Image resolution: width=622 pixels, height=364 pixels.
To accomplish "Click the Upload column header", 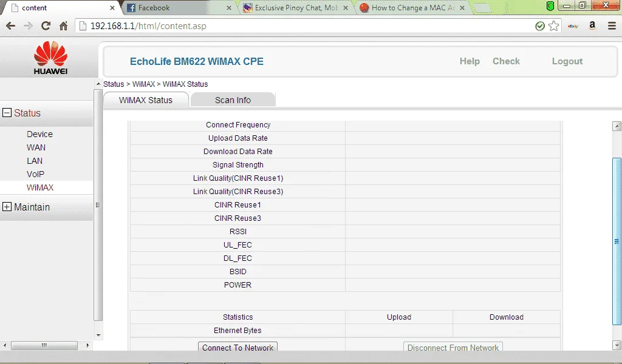I will 399,317.
